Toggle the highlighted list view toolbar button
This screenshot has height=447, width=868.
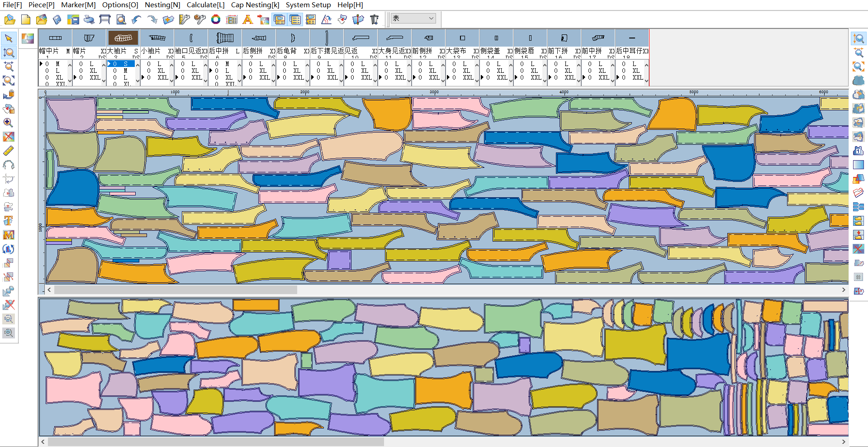click(295, 19)
